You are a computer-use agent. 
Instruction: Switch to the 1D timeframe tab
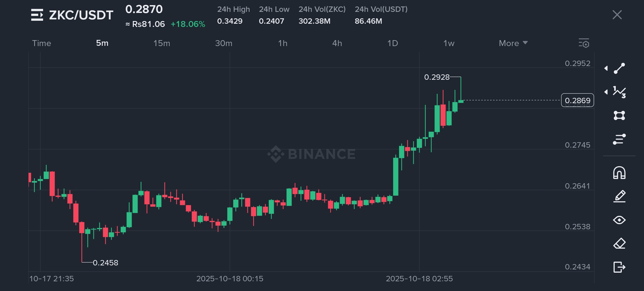tap(393, 43)
